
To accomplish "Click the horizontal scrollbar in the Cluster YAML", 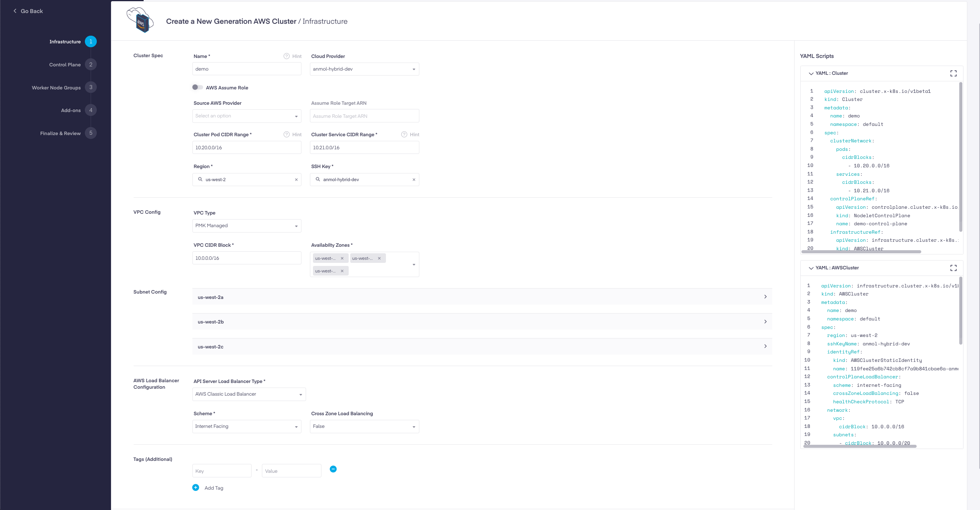I will (861, 252).
